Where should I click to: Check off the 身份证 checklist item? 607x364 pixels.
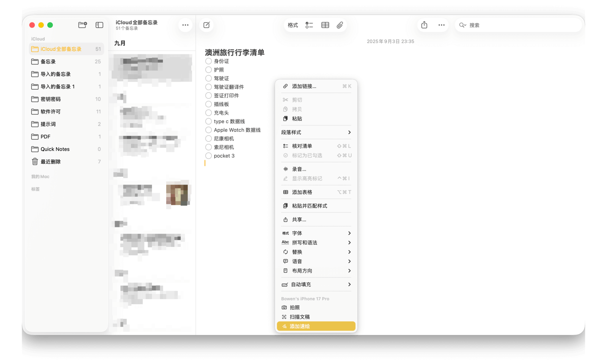coord(209,61)
